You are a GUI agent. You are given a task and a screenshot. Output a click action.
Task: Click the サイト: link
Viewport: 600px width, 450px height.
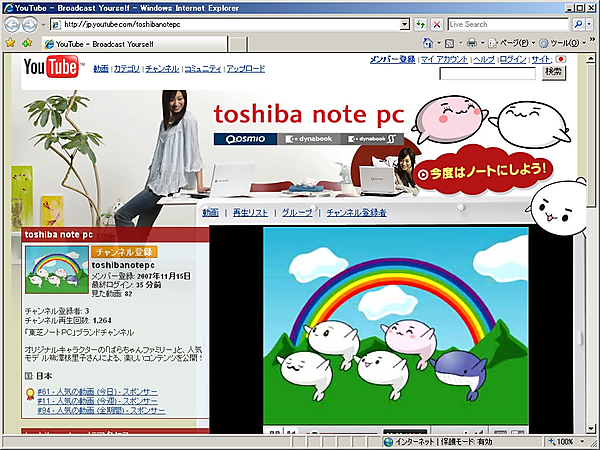pyautogui.click(x=541, y=59)
